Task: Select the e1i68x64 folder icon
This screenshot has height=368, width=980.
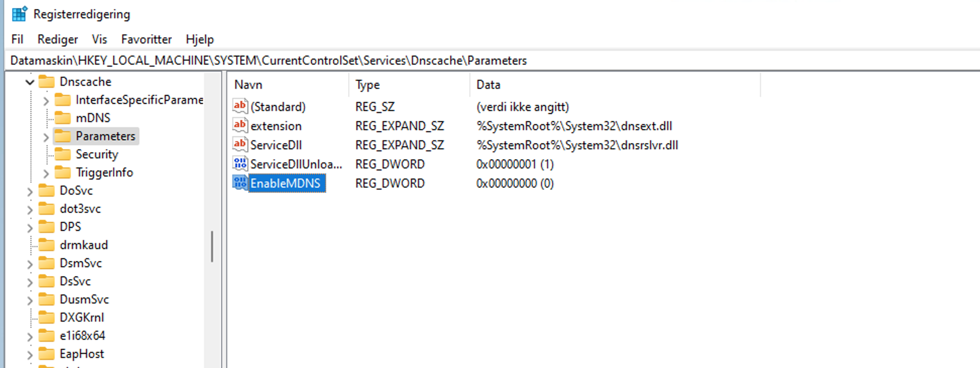Action: (46, 335)
